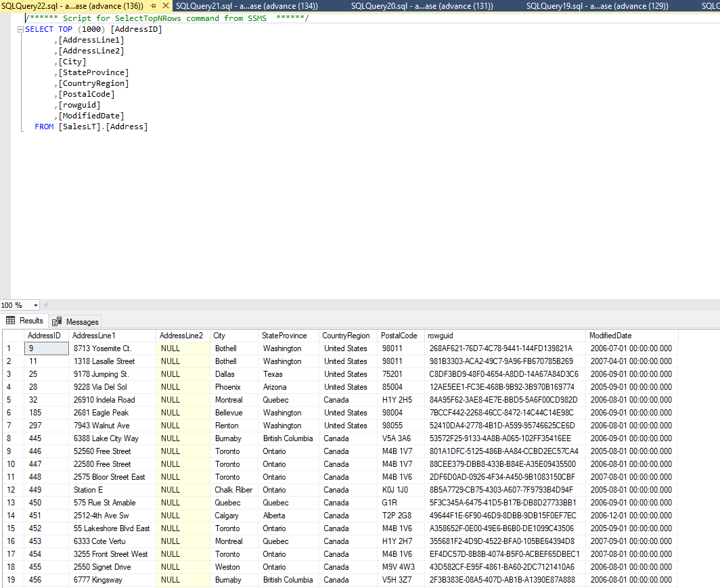Close the SQLQuery22.sql tab
The height and width of the screenshot is (588, 720).
pyautogui.click(x=166, y=6)
